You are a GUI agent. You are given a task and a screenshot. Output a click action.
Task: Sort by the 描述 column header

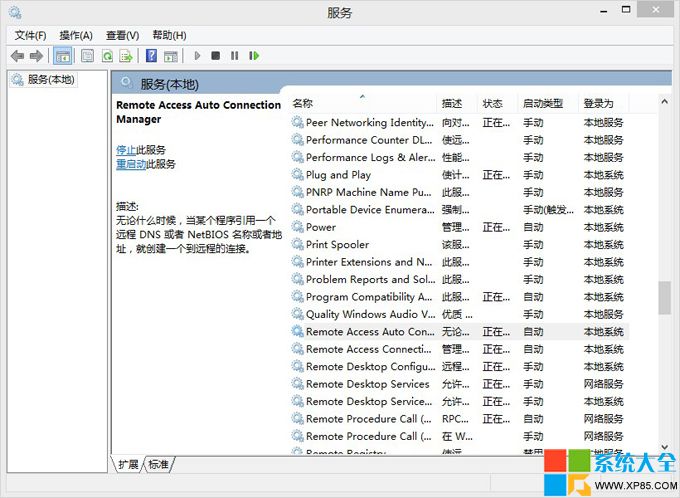pyautogui.click(x=456, y=103)
